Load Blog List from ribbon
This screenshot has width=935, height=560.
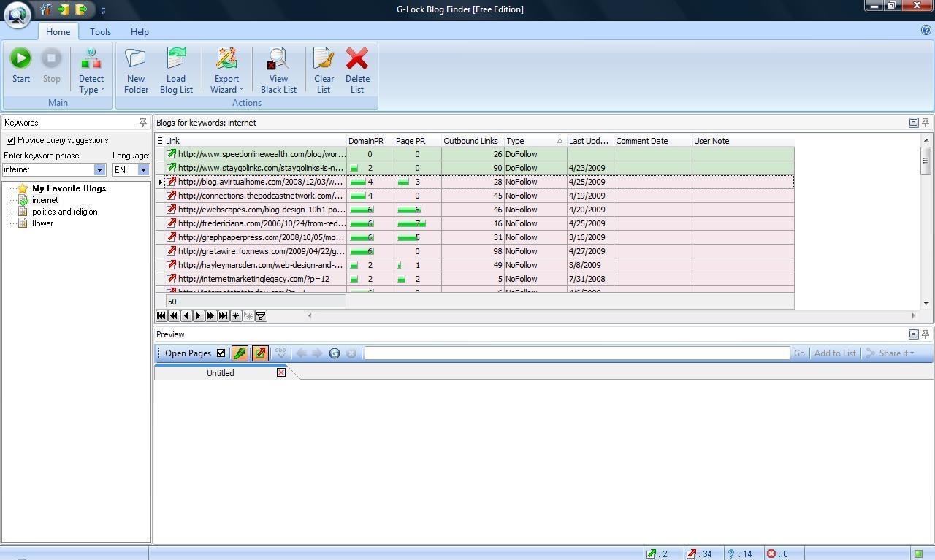coord(176,71)
